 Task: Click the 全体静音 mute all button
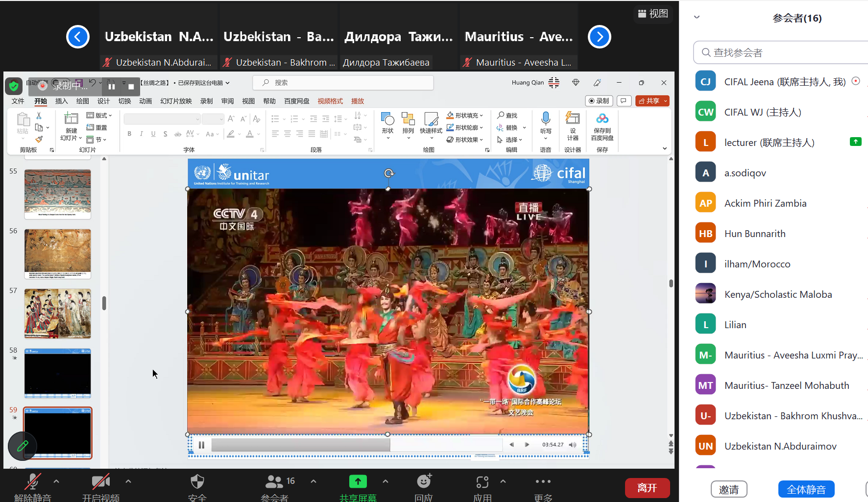[806, 489]
